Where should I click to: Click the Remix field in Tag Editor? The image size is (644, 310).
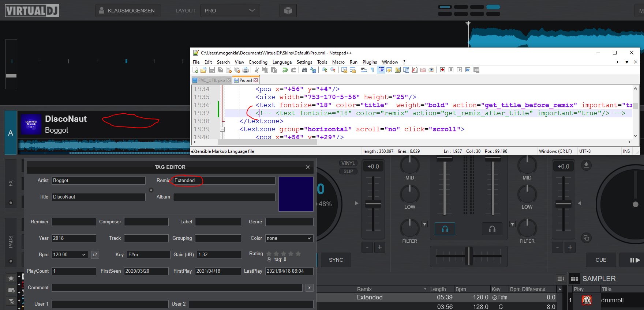point(224,181)
